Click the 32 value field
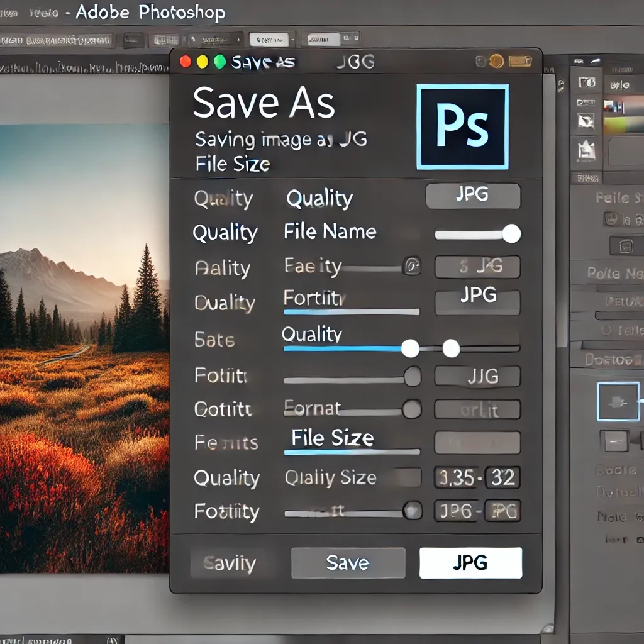Image resolution: width=644 pixels, height=644 pixels. 502,477
